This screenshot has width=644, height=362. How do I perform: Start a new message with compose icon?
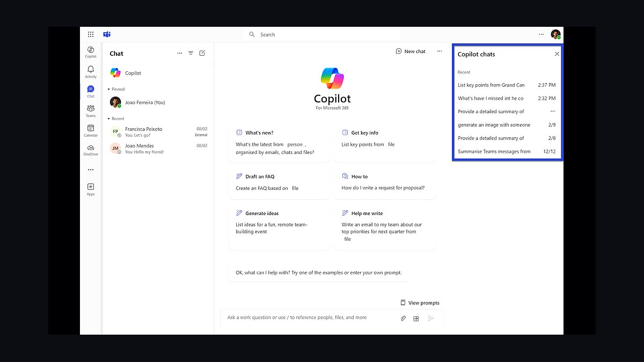click(202, 53)
